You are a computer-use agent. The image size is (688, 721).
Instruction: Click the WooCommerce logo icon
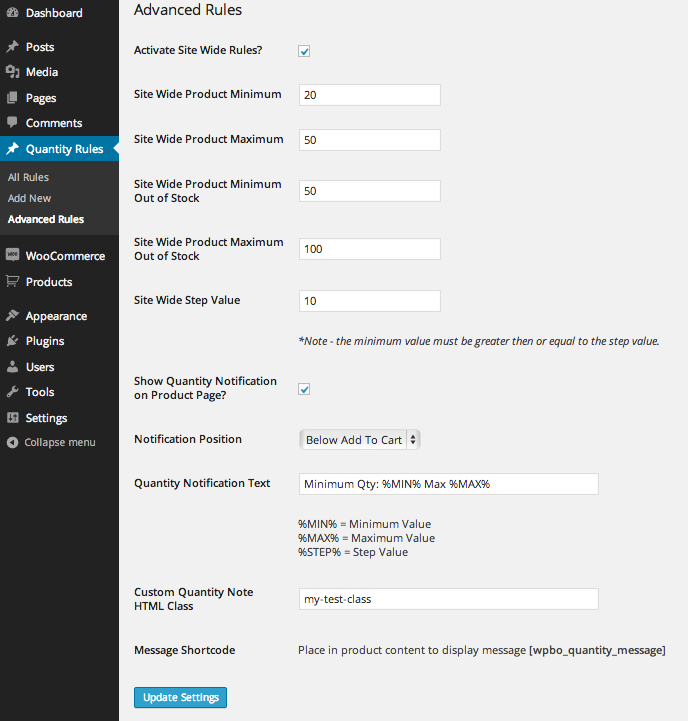point(12,256)
